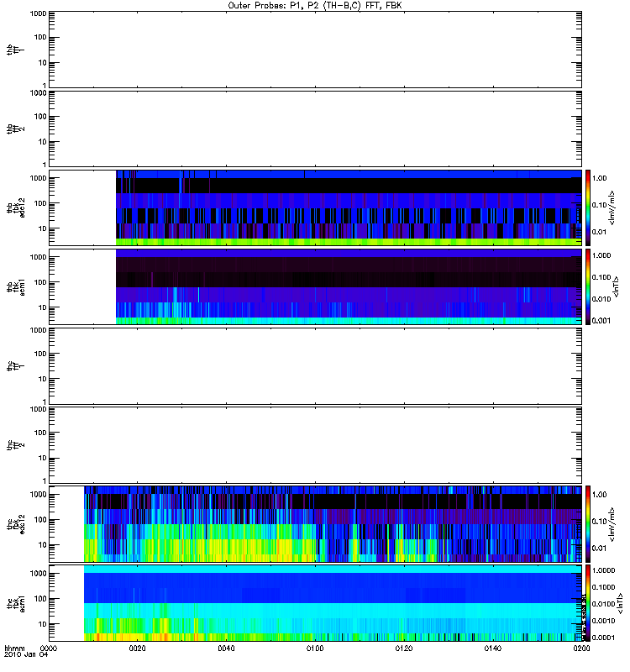This screenshot has width=630, height=672.
Task: Click the 0020 time axis label
Action: pos(137,648)
